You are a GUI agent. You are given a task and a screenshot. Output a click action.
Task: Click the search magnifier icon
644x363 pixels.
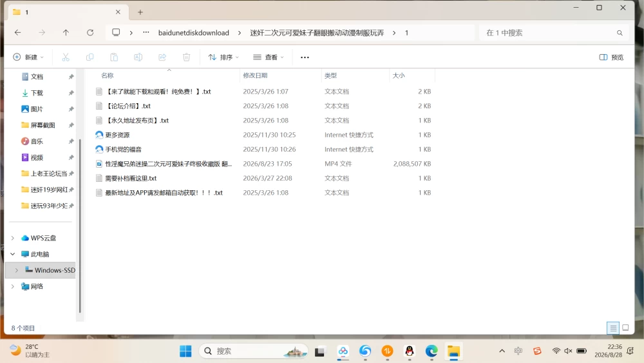pos(620,33)
